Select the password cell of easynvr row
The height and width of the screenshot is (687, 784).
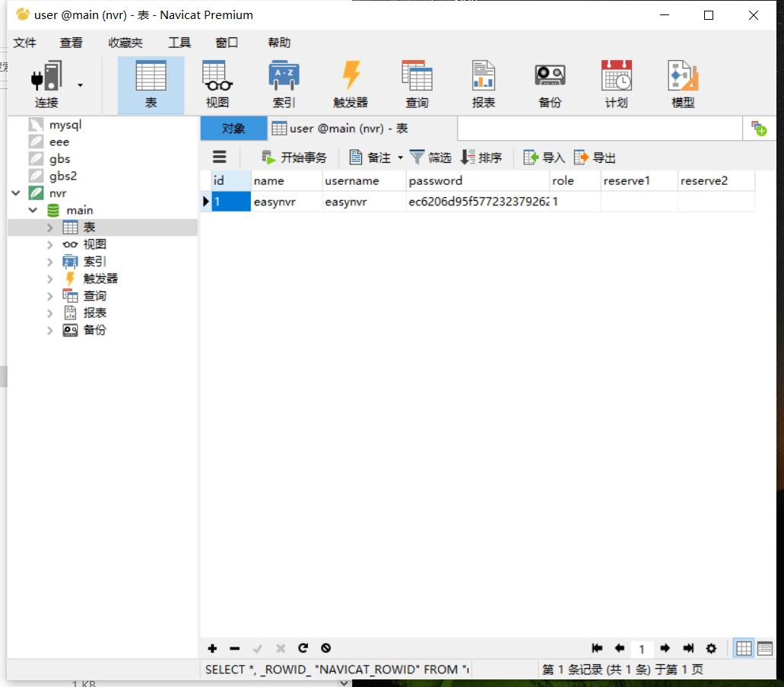pos(478,202)
